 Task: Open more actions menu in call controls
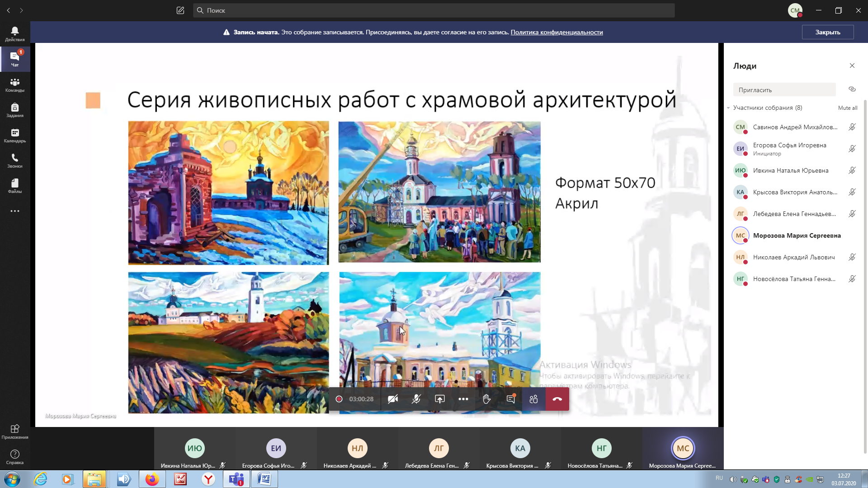(463, 399)
